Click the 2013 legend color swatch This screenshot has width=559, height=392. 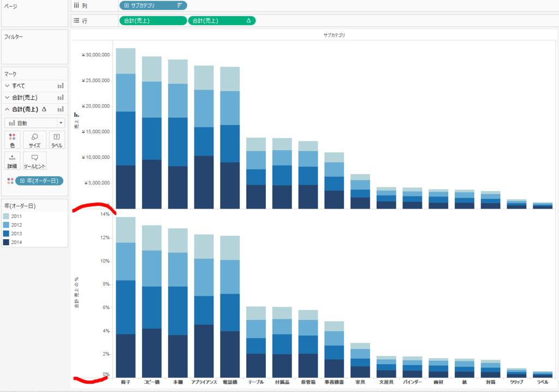[x=6, y=234]
